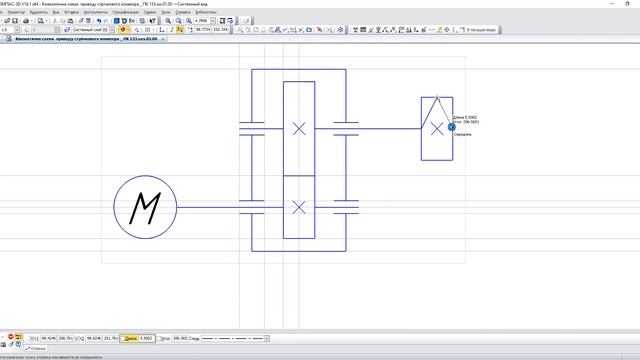Click the Paste icon in toolbar
This screenshot has height=360, width=640.
(x=70, y=21)
